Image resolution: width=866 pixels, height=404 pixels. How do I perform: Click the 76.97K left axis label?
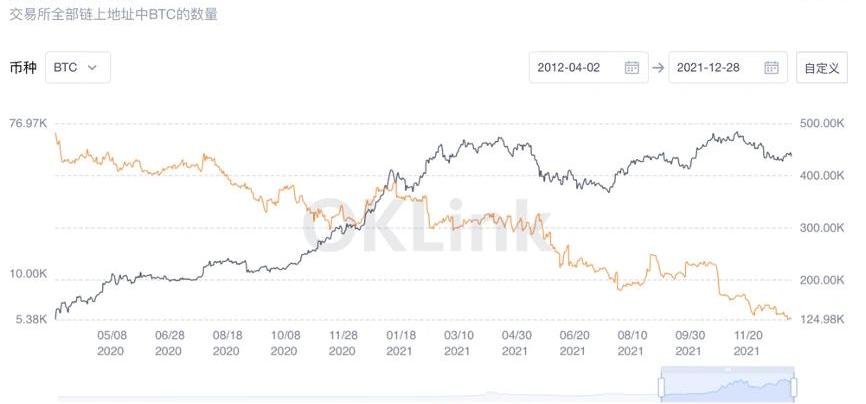tap(29, 123)
